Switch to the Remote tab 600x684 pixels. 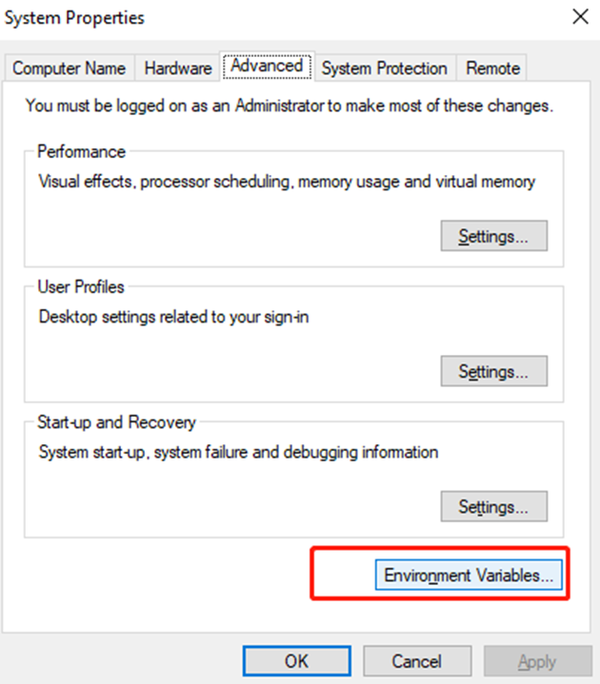pos(493,68)
